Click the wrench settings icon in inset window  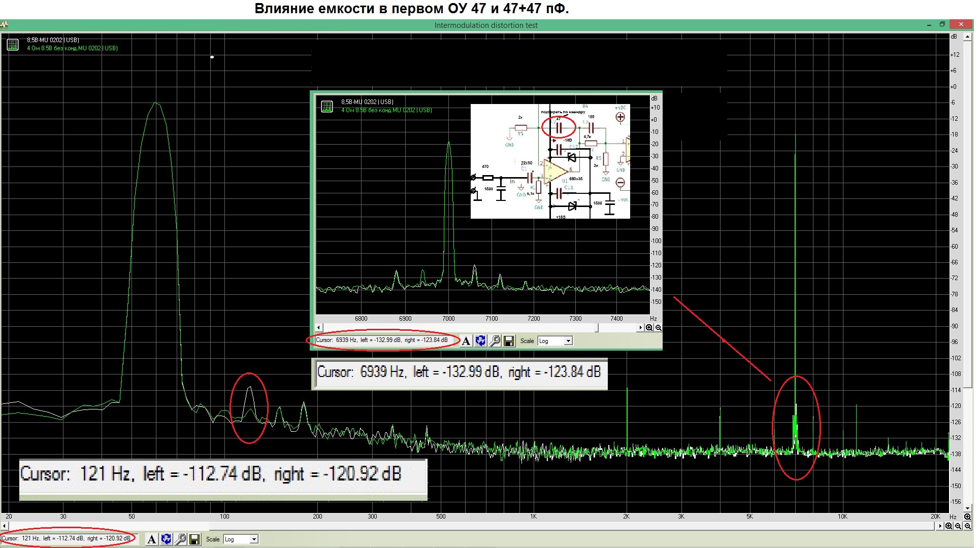coord(495,341)
